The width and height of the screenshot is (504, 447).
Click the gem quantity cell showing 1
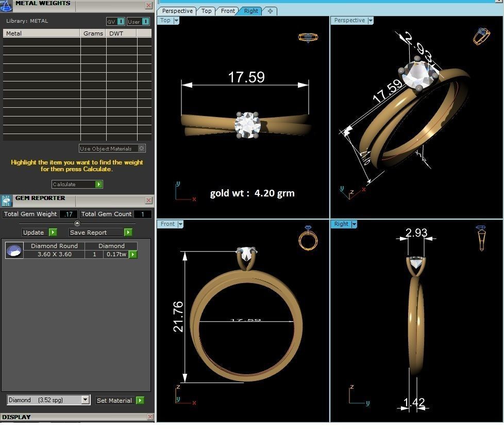tap(94, 254)
